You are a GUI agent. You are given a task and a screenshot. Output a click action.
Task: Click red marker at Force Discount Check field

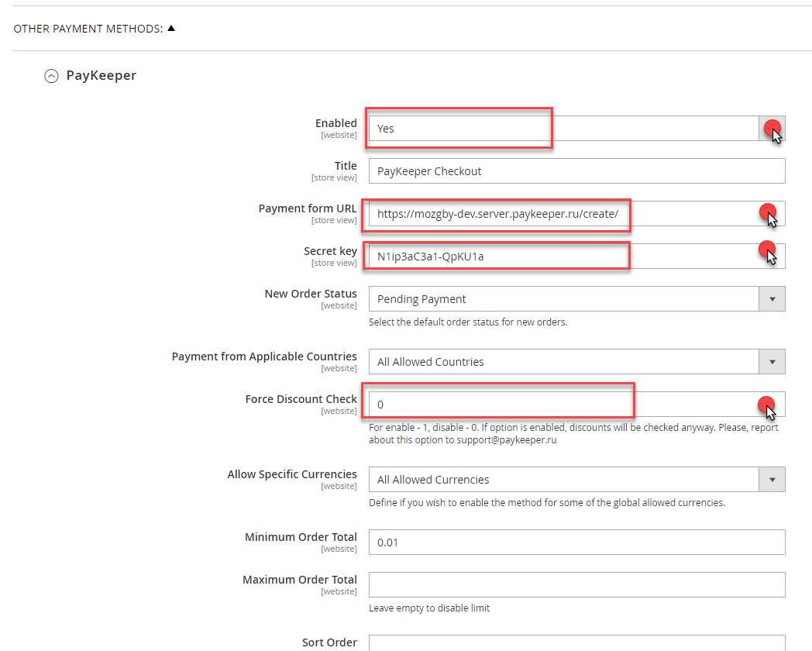(766, 402)
